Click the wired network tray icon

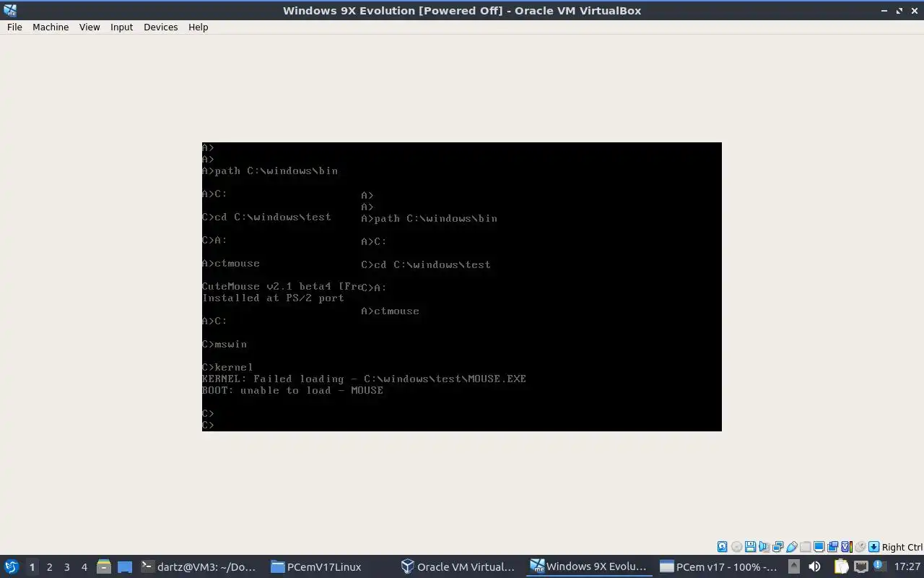[861, 566]
